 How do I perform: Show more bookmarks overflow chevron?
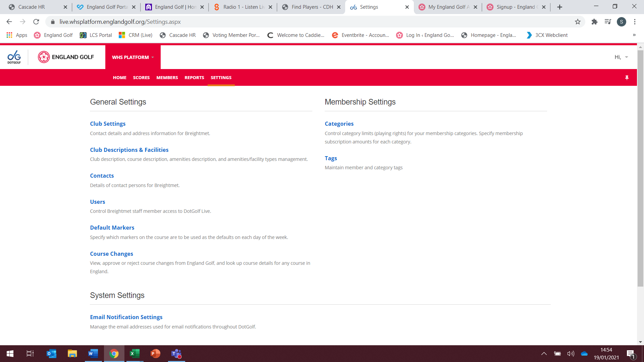click(634, 35)
